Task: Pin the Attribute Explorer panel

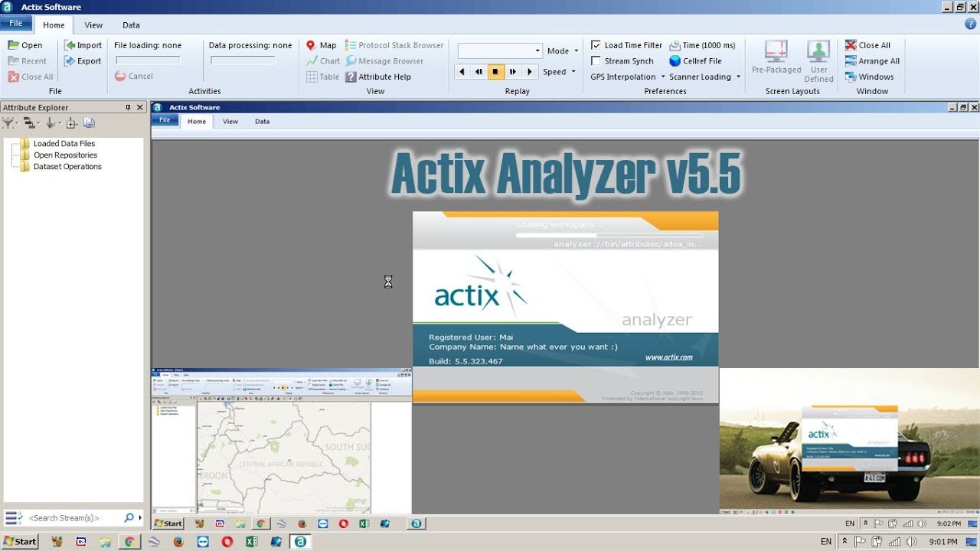Action: (x=128, y=108)
